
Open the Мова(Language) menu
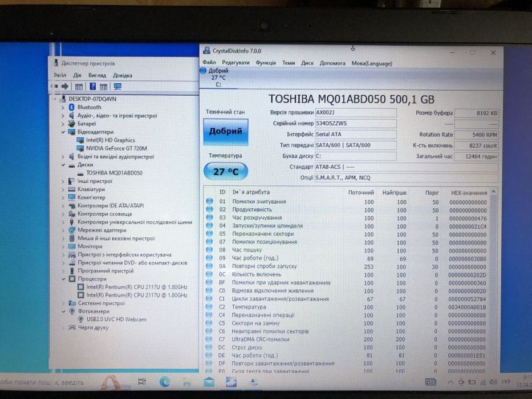372,63
